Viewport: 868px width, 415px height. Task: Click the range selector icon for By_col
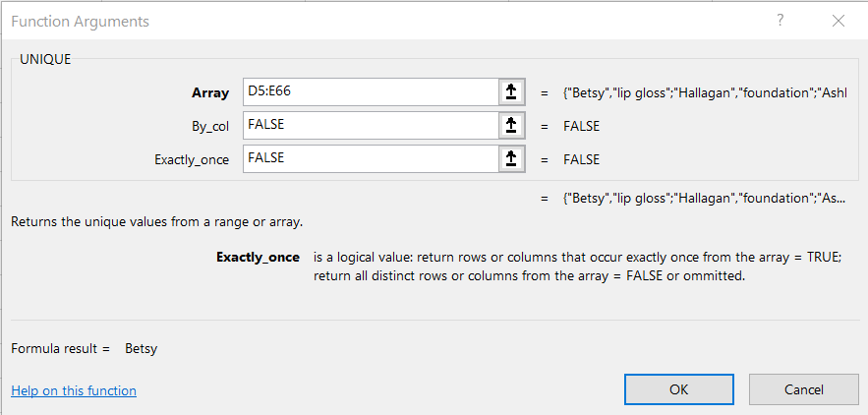(510, 126)
